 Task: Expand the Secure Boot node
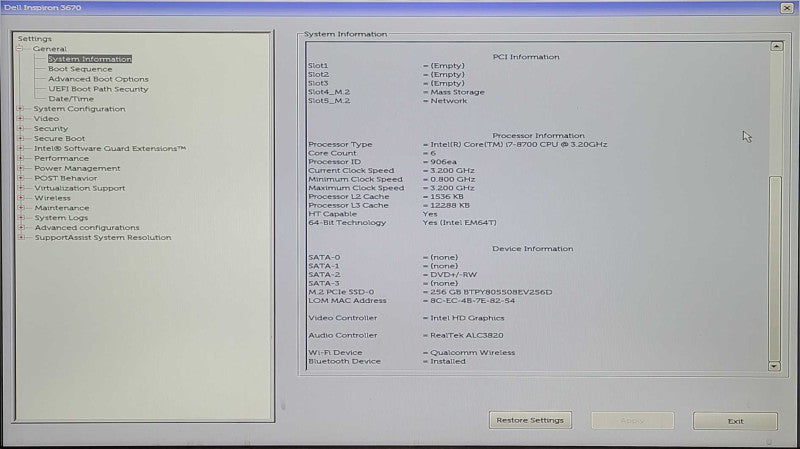20,138
